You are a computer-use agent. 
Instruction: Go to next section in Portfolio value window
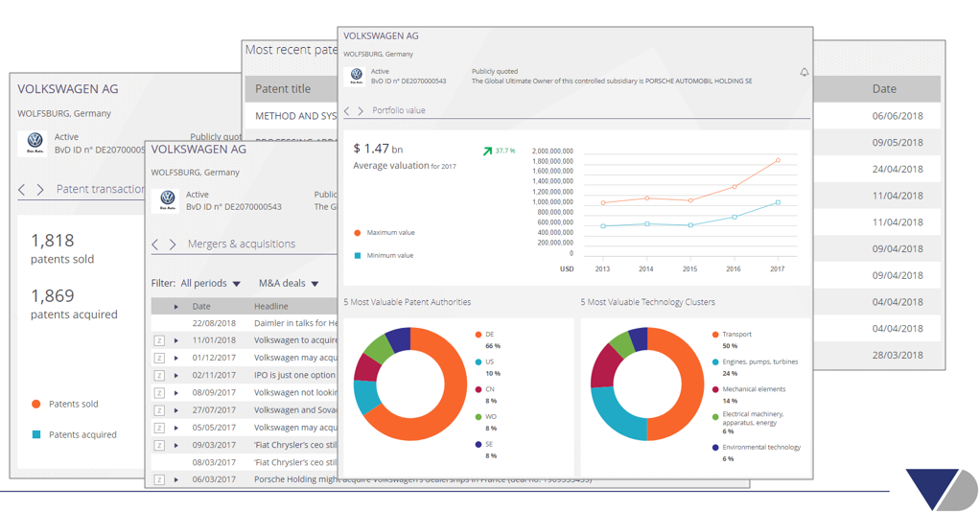click(x=361, y=110)
